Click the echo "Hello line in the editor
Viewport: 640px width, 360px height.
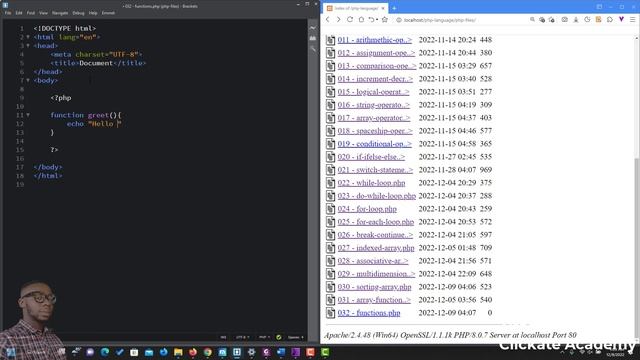(94, 124)
